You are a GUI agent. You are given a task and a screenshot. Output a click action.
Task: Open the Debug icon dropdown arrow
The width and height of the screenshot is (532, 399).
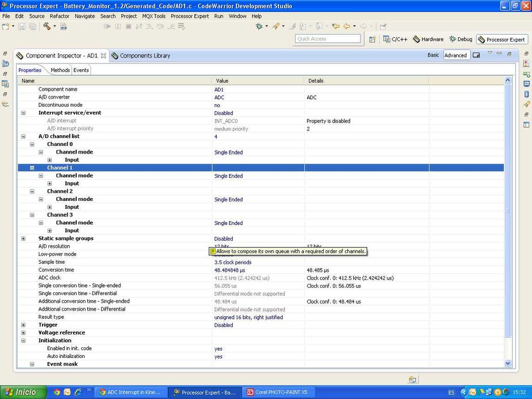click(x=266, y=26)
